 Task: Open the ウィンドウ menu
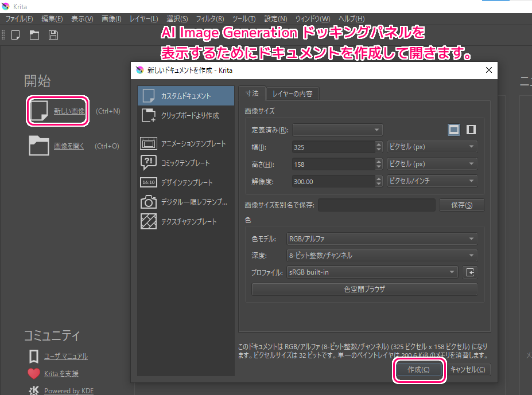tap(312, 19)
